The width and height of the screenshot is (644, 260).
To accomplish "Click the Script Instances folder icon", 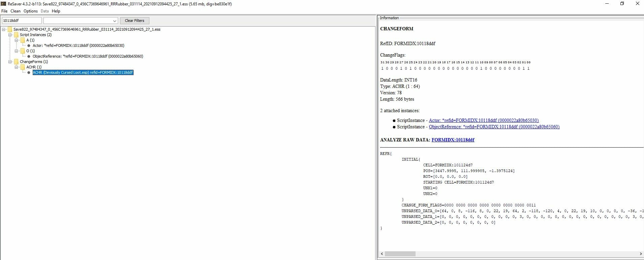I will point(16,35).
